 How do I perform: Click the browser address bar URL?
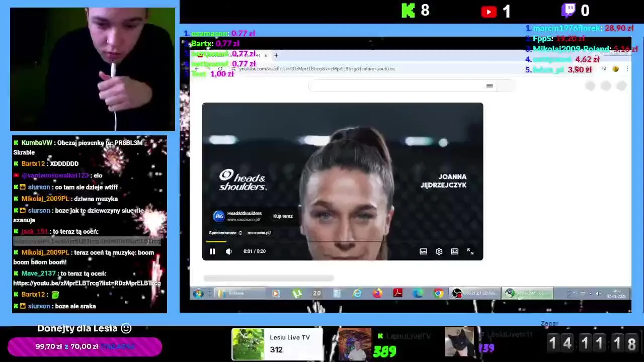pyautogui.click(x=317, y=69)
